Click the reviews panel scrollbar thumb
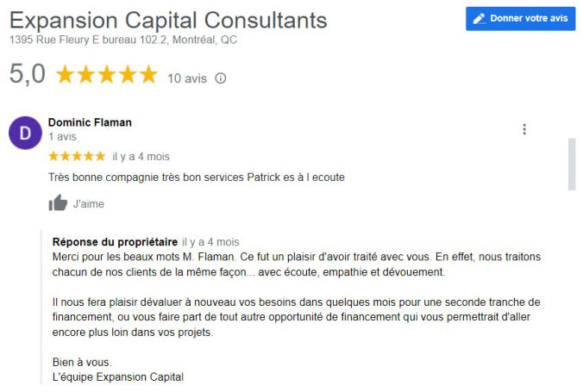Screen dimensions: 583x392 [570, 164]
